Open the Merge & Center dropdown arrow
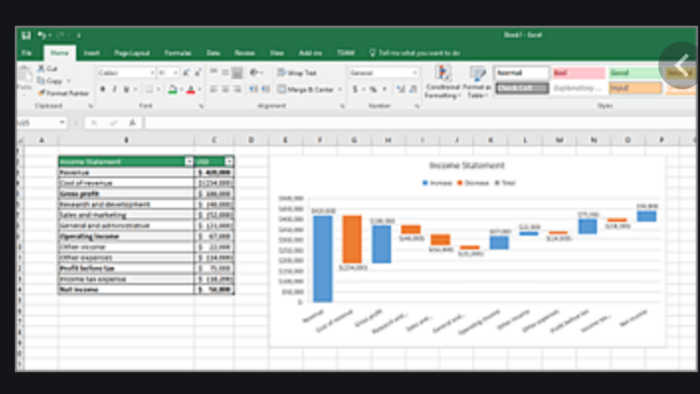Viewport: 700px width, 394px height. [x=340, y=90]
